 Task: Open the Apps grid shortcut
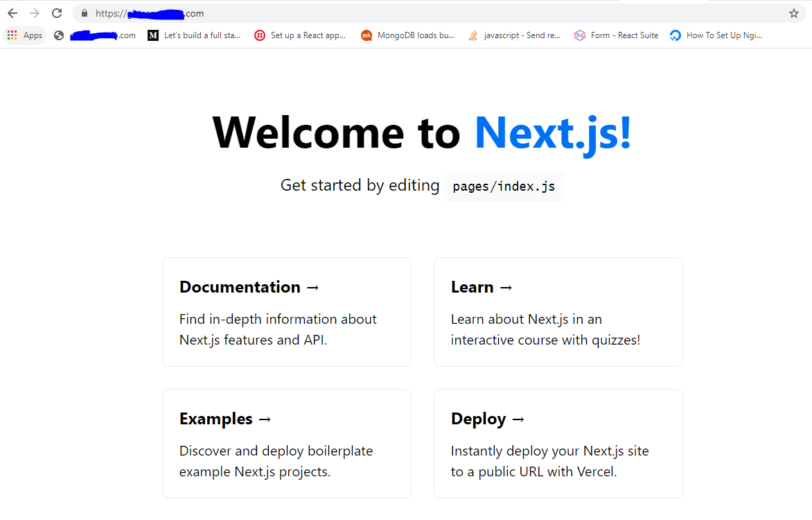point(25,35)
